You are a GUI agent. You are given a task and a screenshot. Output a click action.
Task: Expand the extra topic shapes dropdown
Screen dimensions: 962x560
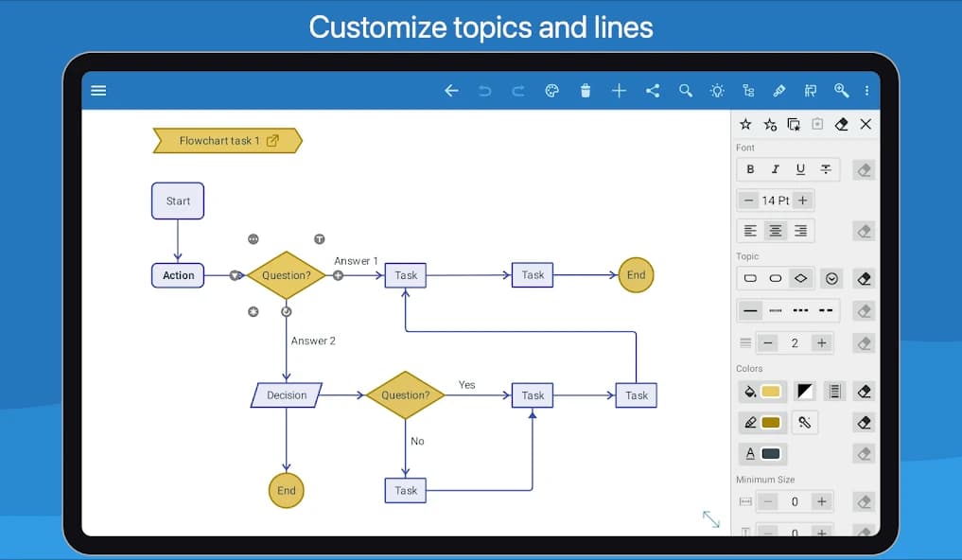pyautogui.click(x=831, y=277)
